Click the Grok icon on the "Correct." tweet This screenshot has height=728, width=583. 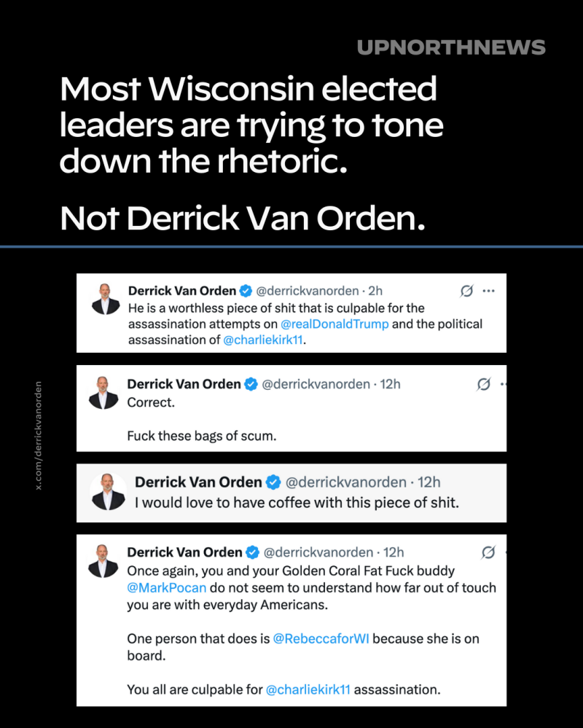coord(483,383)
